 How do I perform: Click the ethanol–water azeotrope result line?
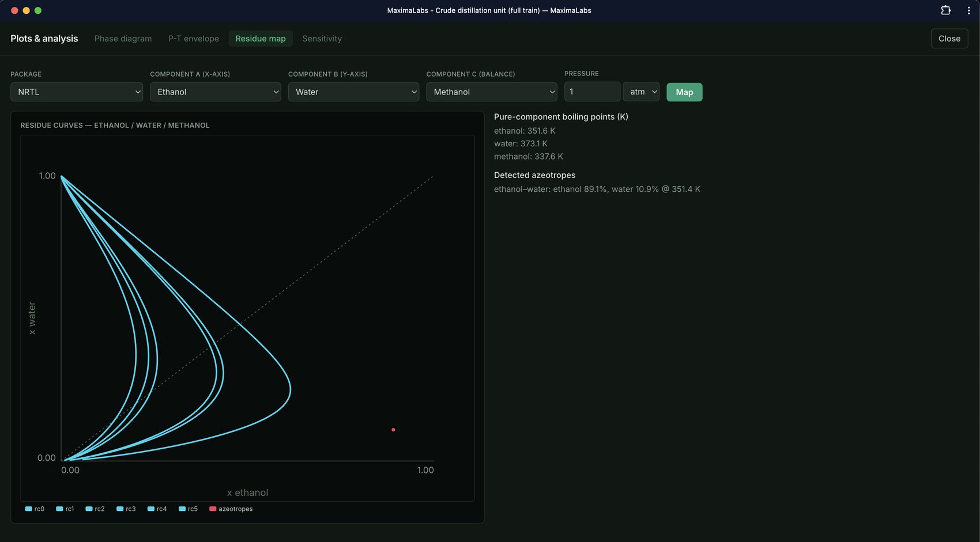pyautogui.click(x=597, y=189)
